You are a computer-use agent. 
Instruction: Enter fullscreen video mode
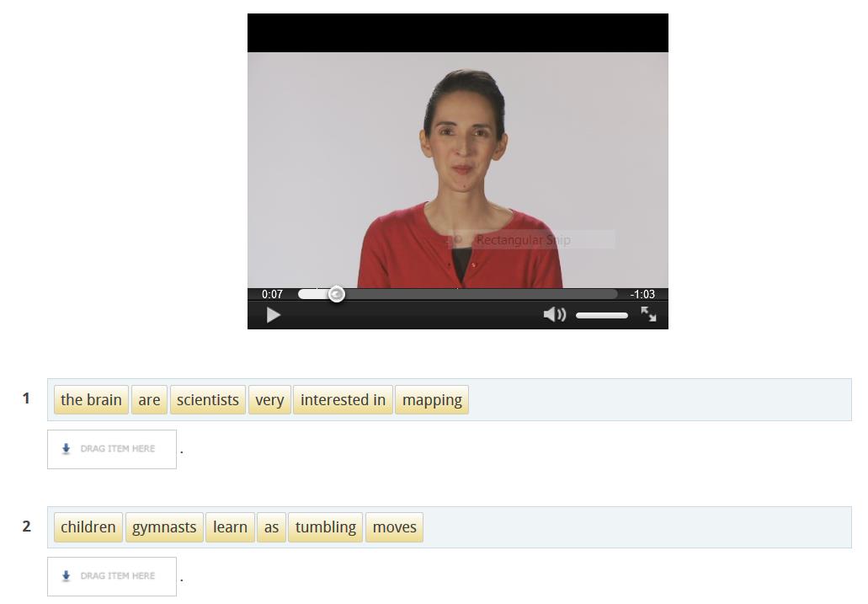pos(648,314)
